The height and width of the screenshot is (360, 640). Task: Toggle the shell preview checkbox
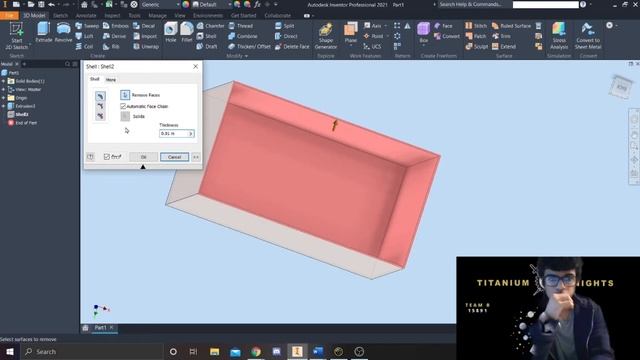tap(107, 157)
